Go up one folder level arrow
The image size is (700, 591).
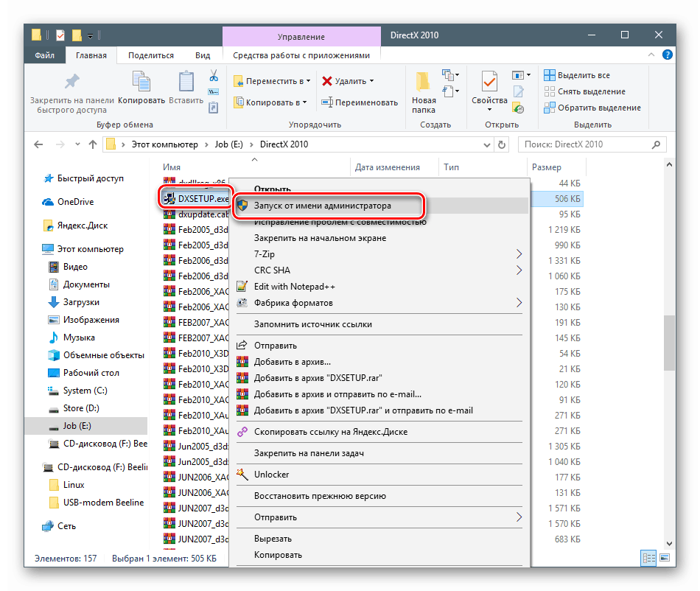coord(92,144)
